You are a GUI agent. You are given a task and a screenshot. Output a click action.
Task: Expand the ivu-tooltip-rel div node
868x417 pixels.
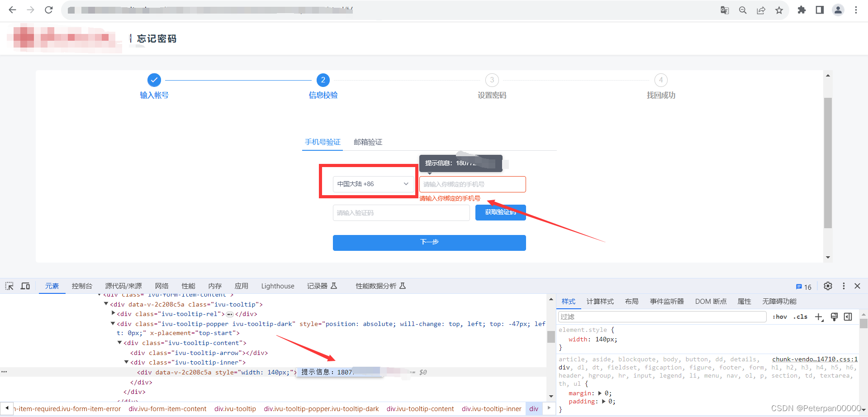click(113, 313)
